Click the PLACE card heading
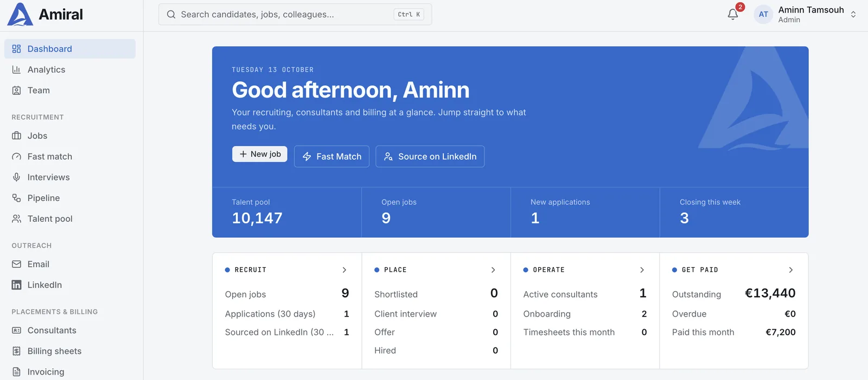868x380 pixels. tap(395, 270)
